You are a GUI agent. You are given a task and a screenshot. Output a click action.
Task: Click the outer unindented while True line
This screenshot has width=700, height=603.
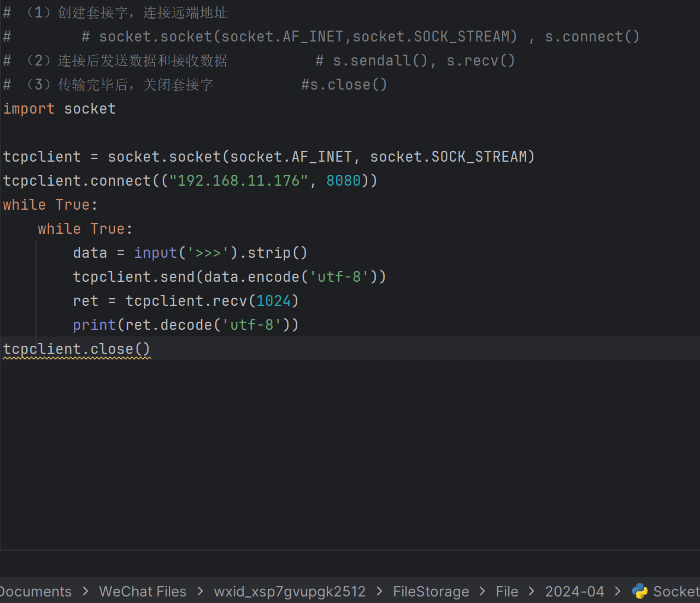50,205
